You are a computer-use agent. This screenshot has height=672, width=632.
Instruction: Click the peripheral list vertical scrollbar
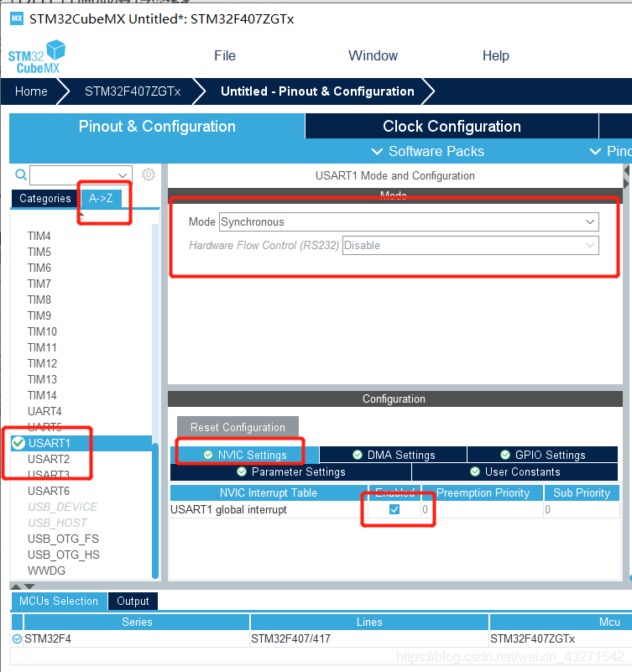pos(155,510)
